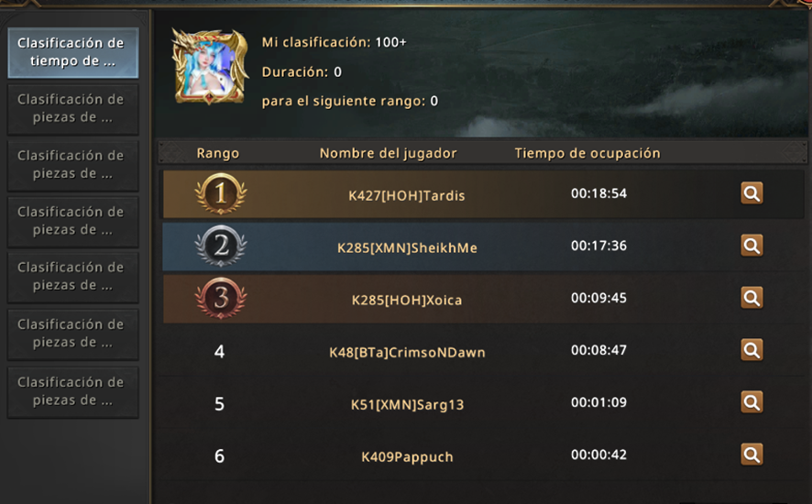Select the player name K427[HOH]Tardis
Viewport: 812px width, 504px height.
[407, 196]
